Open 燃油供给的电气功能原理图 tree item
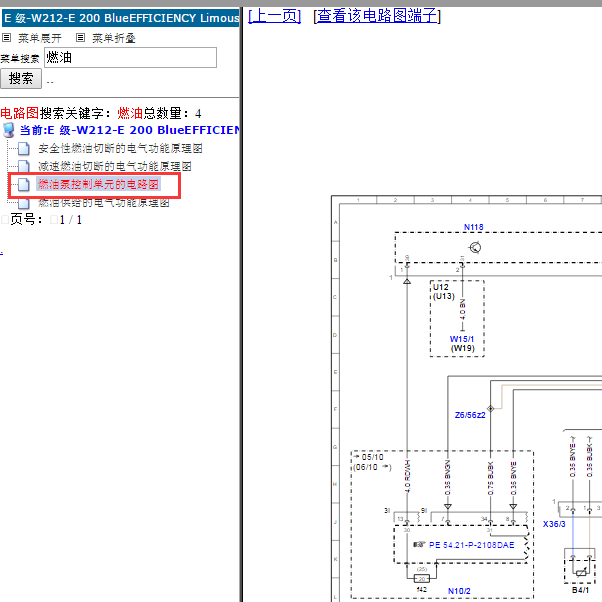Image resolution: width=602 pixels, height=602 pixels. pos(104,203)
